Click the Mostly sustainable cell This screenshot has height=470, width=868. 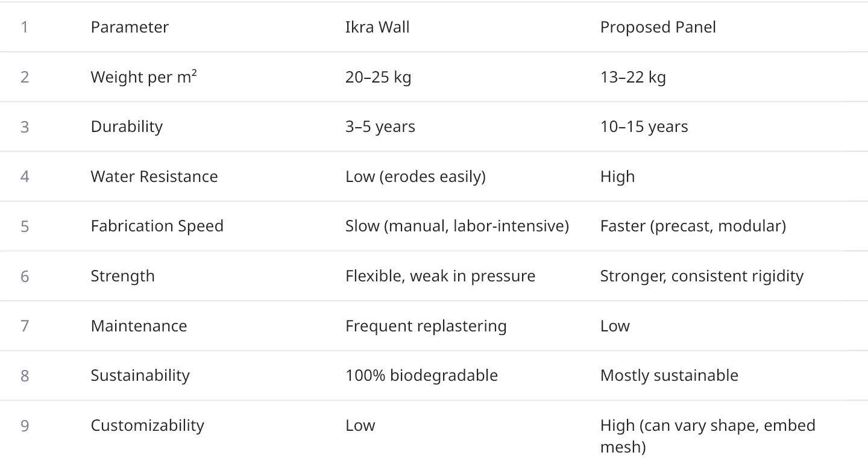(x=669, y=375)
